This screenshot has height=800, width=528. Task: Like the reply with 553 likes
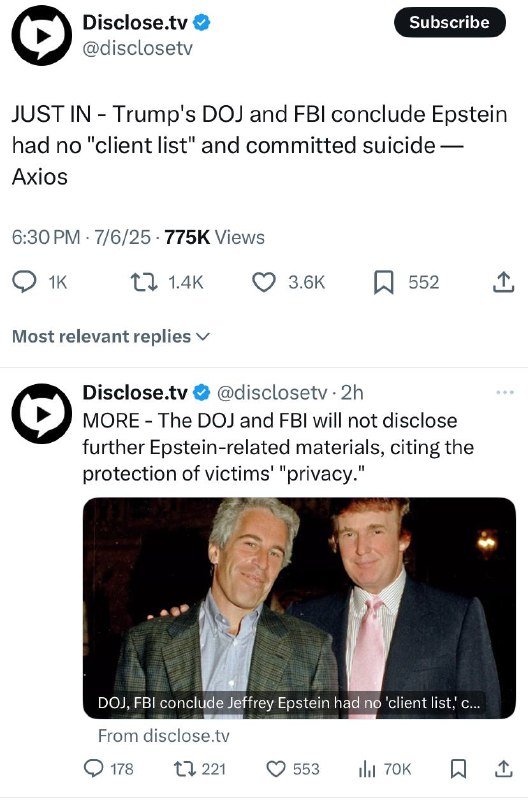tap(276, 768)
